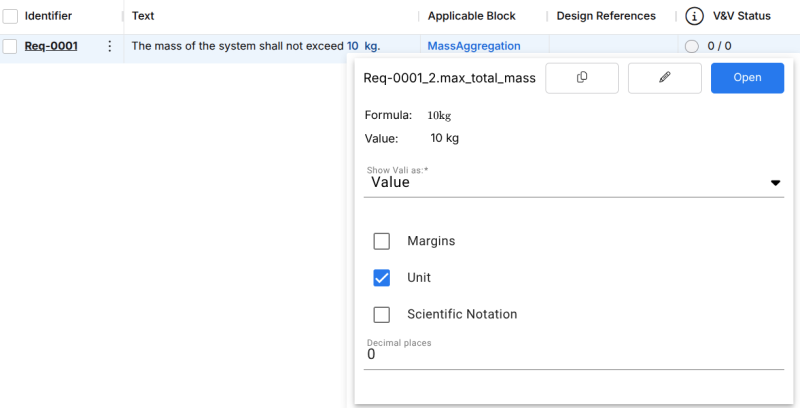The height and width of the screenshot is (408, 800).
Task: Click the Text column header
Action: [143, 16]
